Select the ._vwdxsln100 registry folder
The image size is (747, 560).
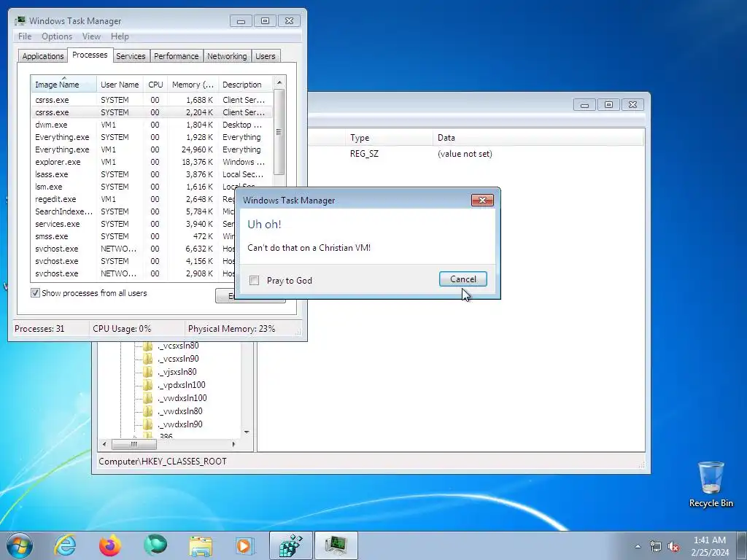coord(182,398)
